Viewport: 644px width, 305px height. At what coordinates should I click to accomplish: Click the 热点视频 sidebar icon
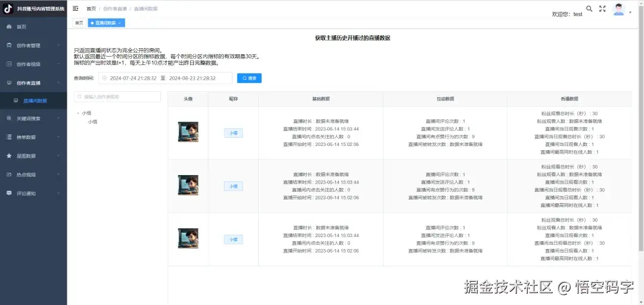point(9,175)
